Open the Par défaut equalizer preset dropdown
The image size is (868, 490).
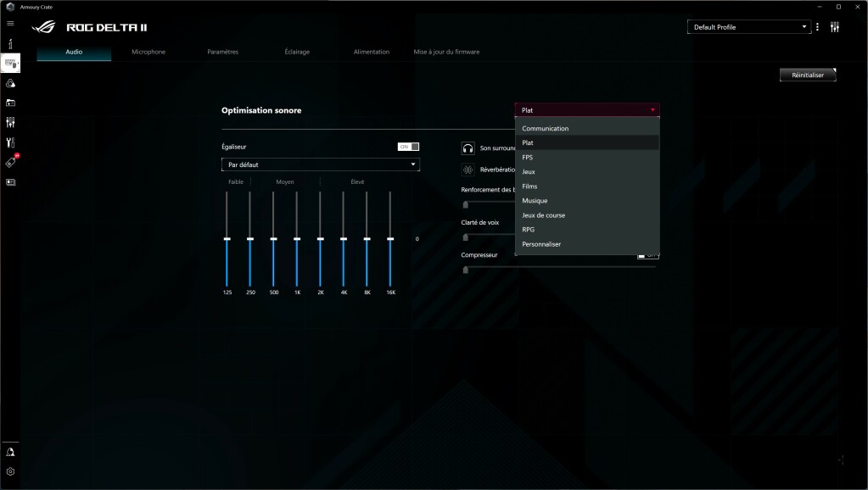point(321,164)
